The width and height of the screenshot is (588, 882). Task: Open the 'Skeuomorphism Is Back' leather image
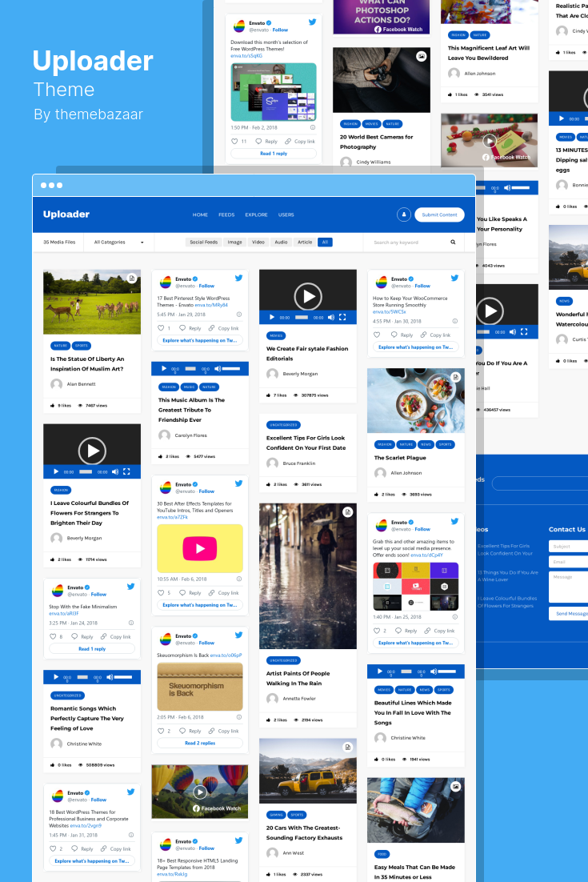click(200, 686)
